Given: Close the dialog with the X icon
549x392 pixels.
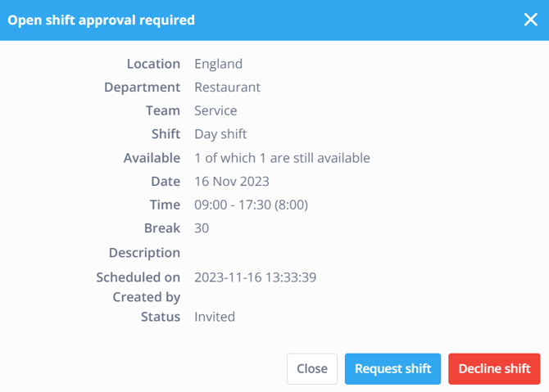Looking at the screenshot, I should click(530, 20).
